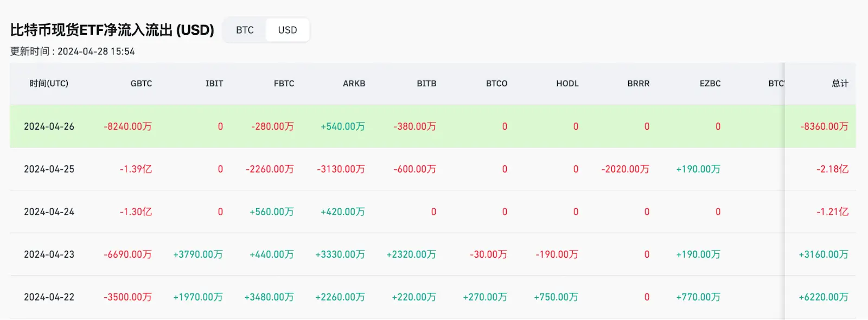Click the -8360.00万 total for 2024-04-26
Image resolution: width=868 pixels, height=320 pixels.
pyautogui.click(x=824, y=126)
